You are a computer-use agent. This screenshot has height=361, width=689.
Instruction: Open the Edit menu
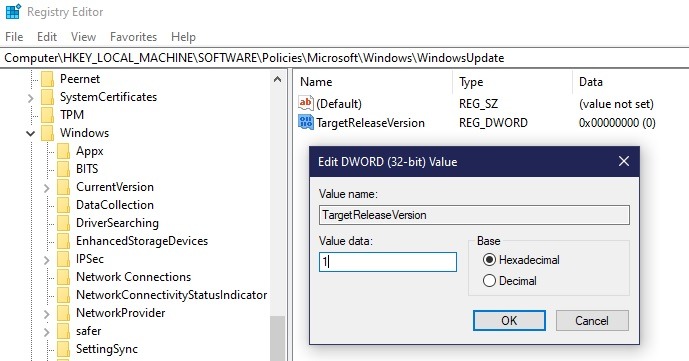47,37
